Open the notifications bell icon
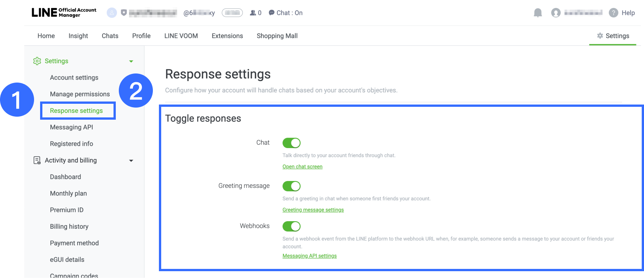This screenshot has width=644, height=278. pos(538,13)
